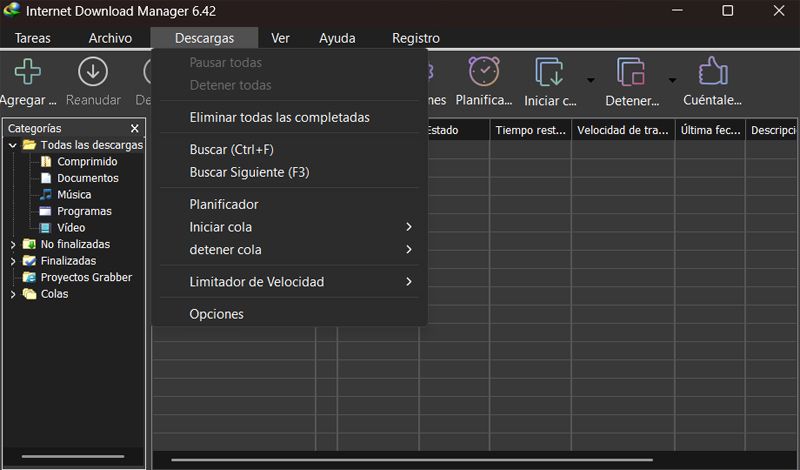This screenshot has height=470, width=800.
Task: Click the Agregar URL plus icon
Action: click(28, 71)
